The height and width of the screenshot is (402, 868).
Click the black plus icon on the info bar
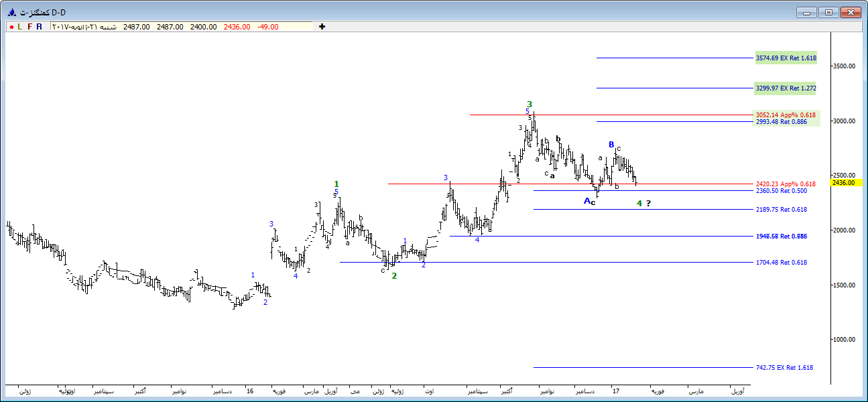pyautogui.click(x=322, y=27)
